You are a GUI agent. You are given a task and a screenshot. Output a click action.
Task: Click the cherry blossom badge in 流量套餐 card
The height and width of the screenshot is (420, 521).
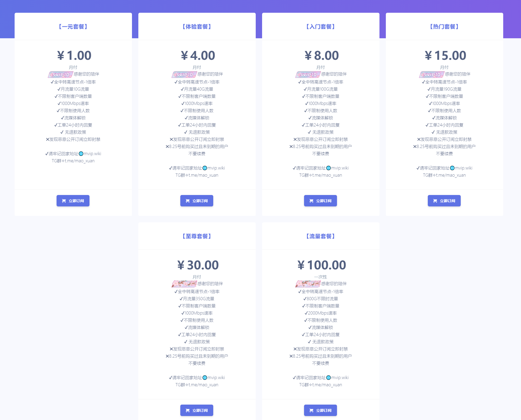pos(308,284)
